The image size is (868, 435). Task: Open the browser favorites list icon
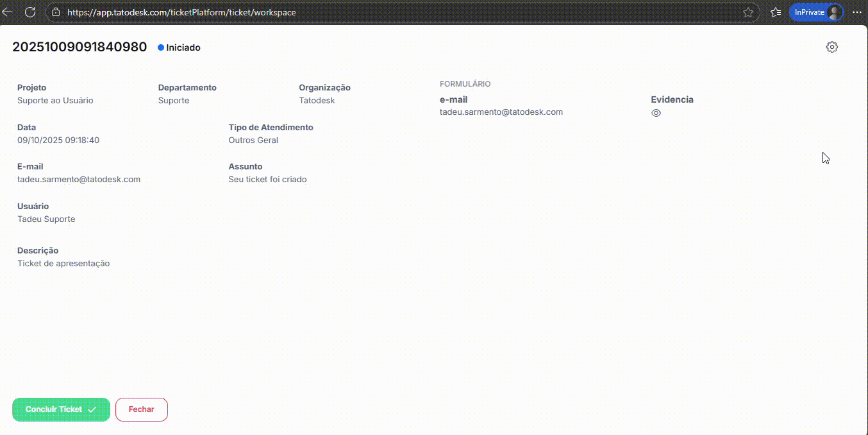pos(775,12)
